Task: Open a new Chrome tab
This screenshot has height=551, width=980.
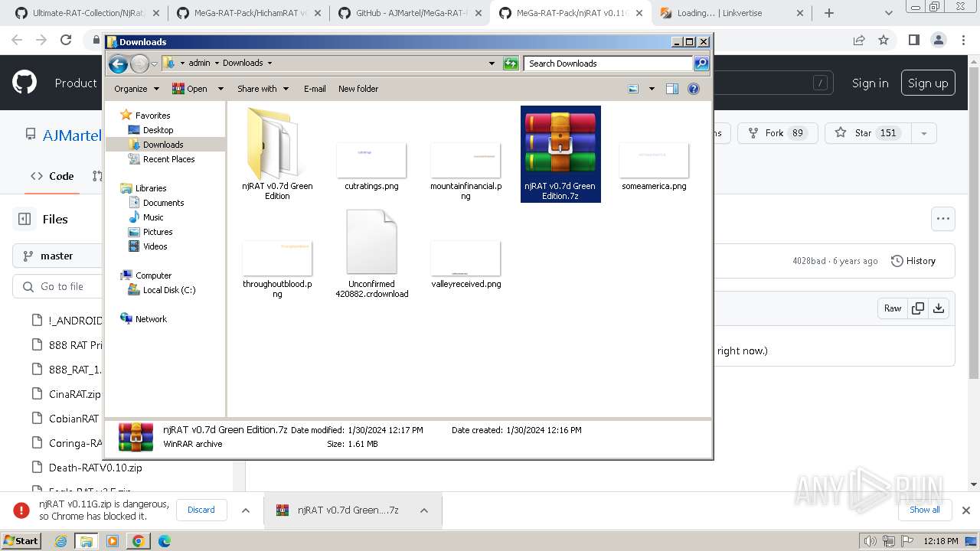Action: [829, 13]
